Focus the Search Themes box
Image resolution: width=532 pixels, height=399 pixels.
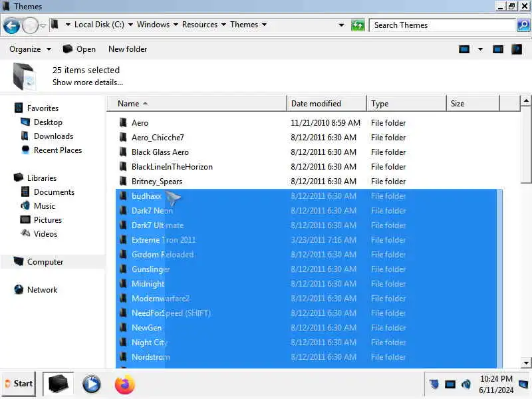pos(442,25)
